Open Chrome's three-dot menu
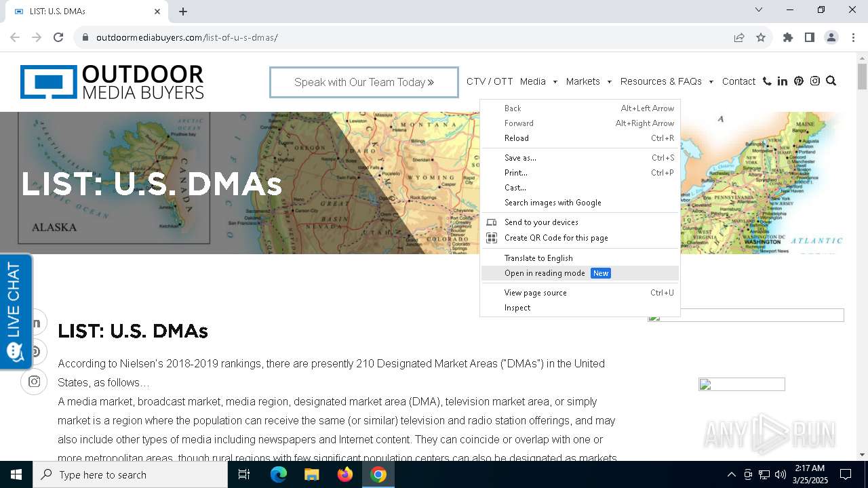Screen dimensions: 868x488 pyautogui.click(x=853, y=37)
